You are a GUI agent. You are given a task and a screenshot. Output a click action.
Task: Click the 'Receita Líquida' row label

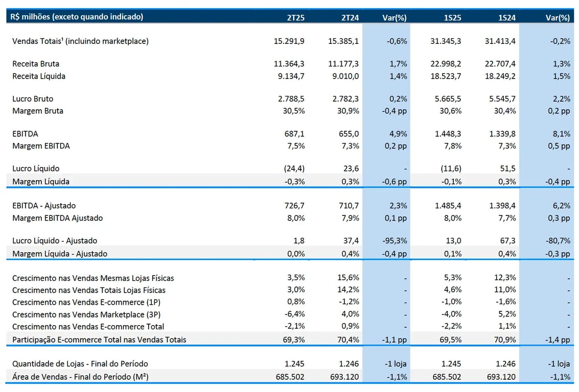pyautogui.click(x=39, y=76)
